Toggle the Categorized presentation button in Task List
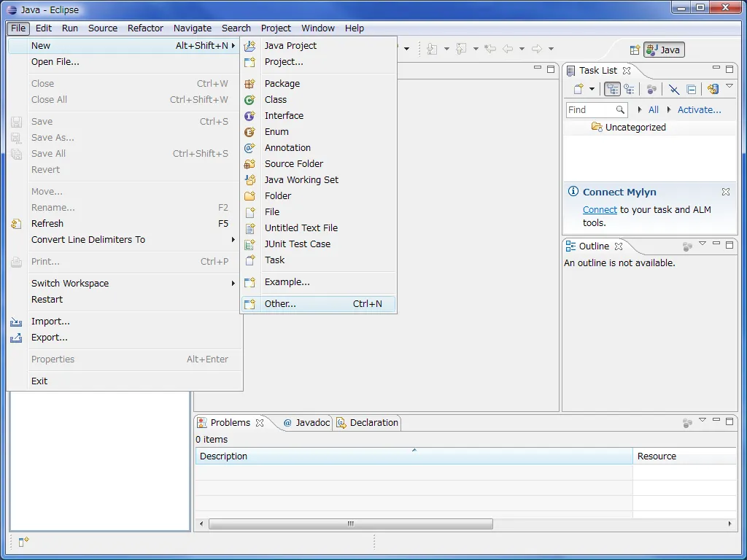Screen dimensions: 747x560 pyautogui.click(x=612, y=89)
